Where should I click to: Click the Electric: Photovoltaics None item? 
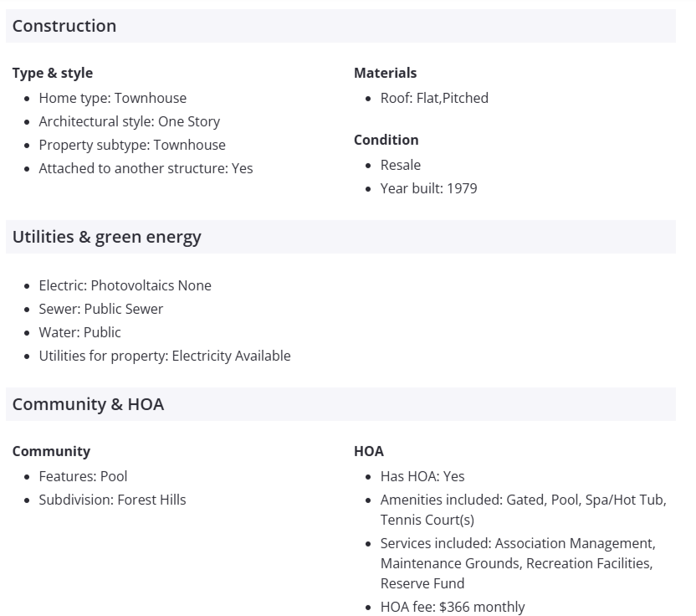tap(125, 285)
